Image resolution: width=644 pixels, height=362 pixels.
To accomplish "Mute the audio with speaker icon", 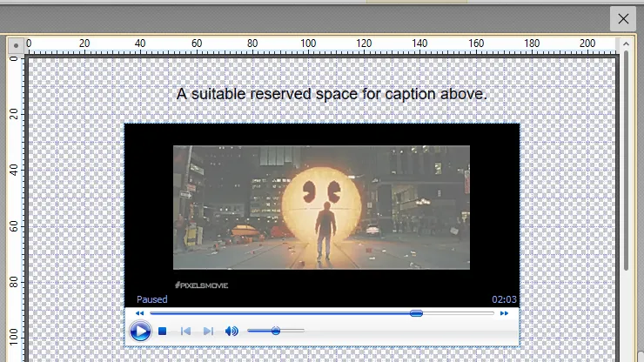I will [231, 332].
